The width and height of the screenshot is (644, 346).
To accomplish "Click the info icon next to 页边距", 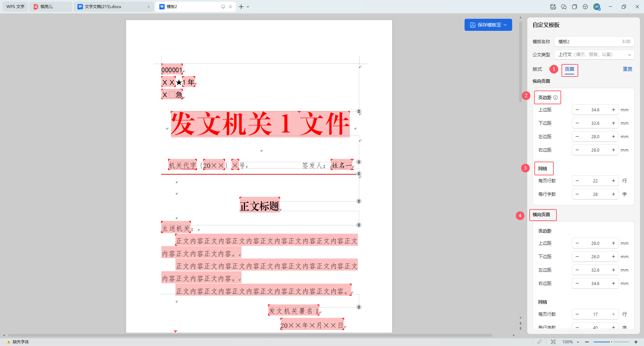I will point(555,98).
